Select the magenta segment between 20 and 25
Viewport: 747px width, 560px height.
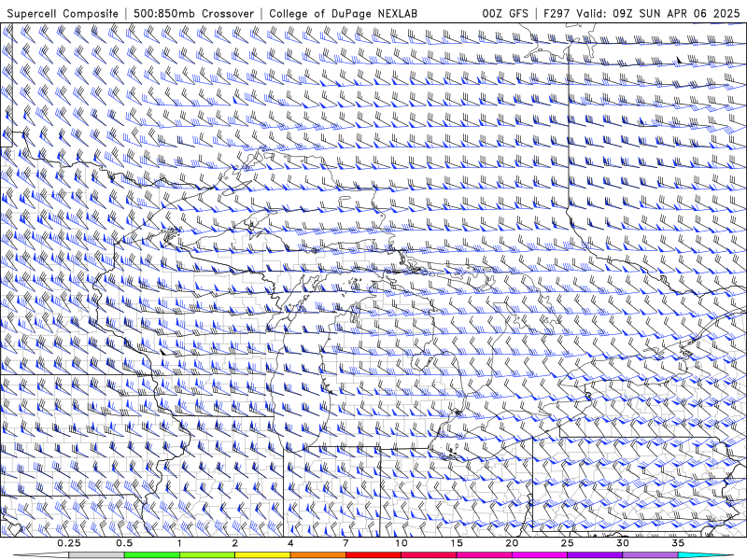coord(540,555)
